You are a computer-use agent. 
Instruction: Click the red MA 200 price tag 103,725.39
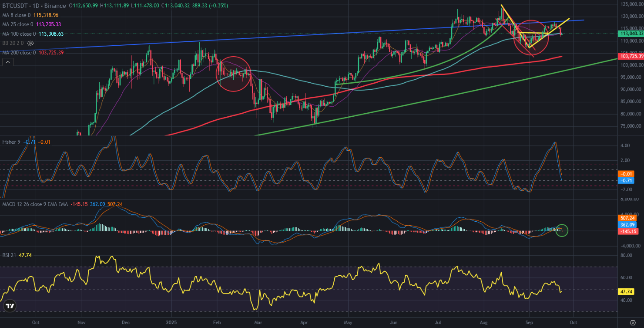click(x=630, y=57)
